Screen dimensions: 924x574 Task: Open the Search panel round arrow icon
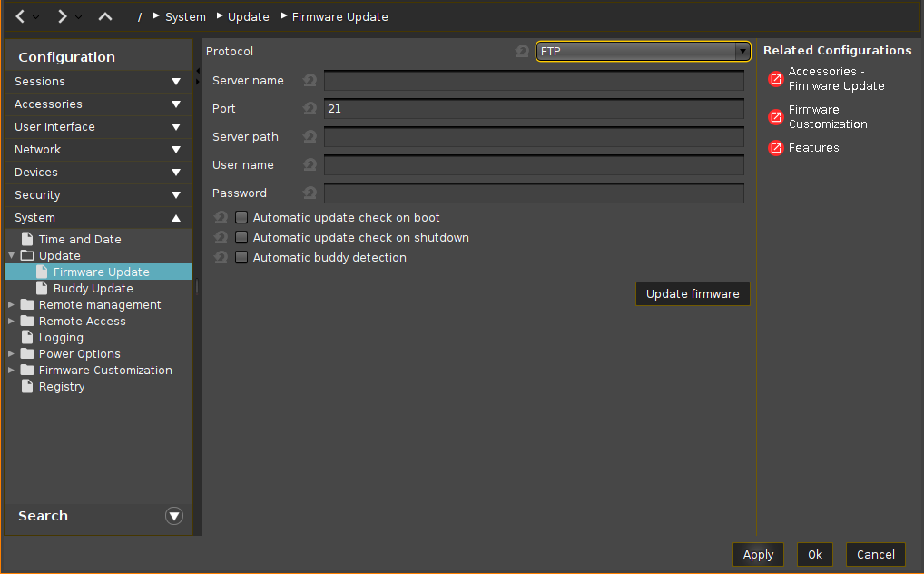pos(174,516)
